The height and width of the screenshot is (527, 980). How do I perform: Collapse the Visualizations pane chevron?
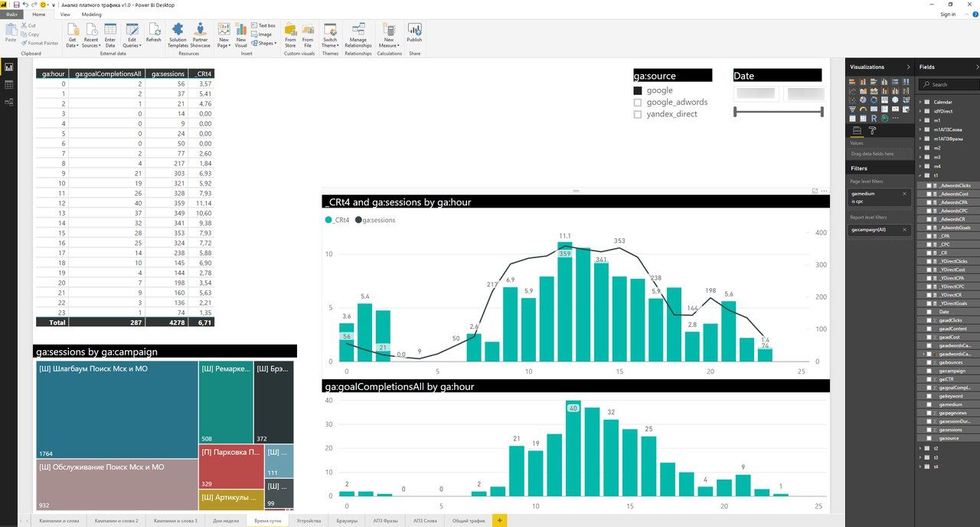point(908,67)
